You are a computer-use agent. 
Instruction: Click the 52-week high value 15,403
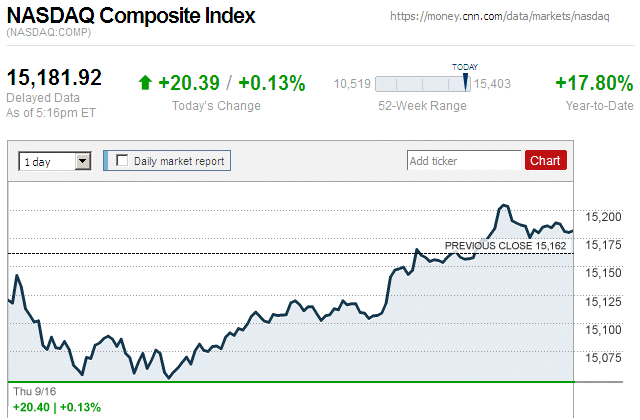[x=493, y=84]
